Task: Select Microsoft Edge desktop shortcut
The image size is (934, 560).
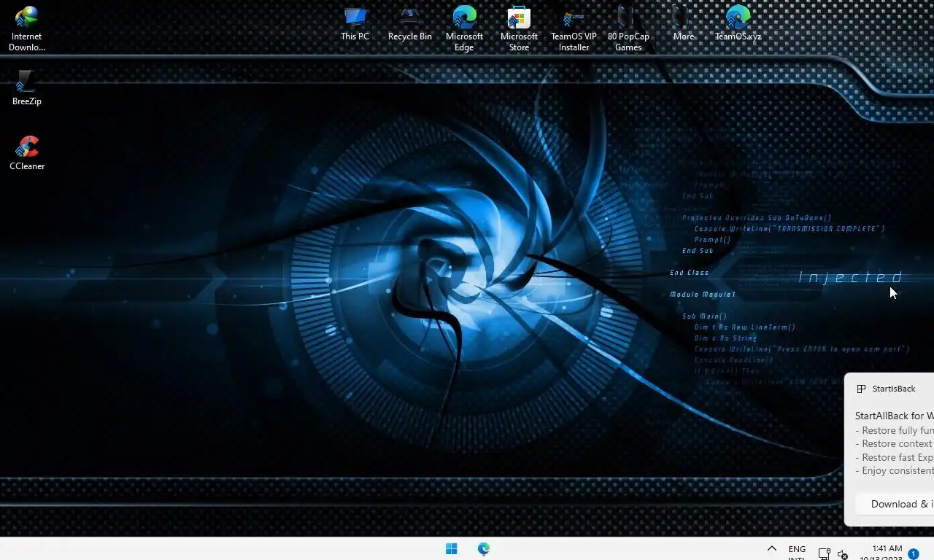Action: coord(464,28)
